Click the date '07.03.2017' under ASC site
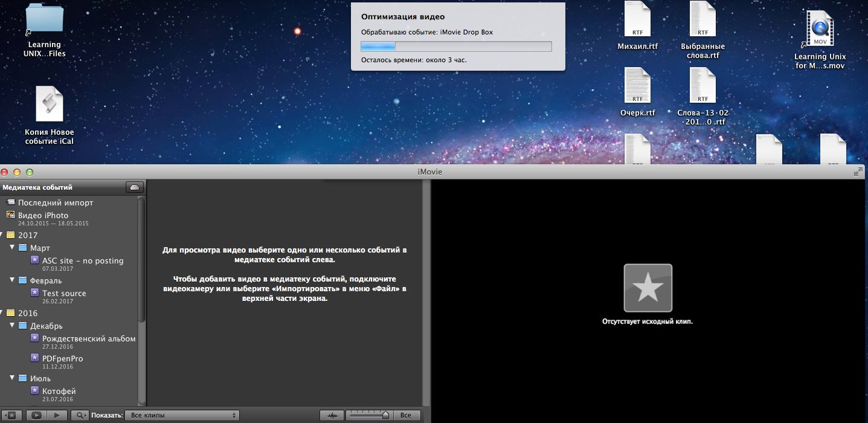This screenshot has width=868, height=423. tap(57, 269)
